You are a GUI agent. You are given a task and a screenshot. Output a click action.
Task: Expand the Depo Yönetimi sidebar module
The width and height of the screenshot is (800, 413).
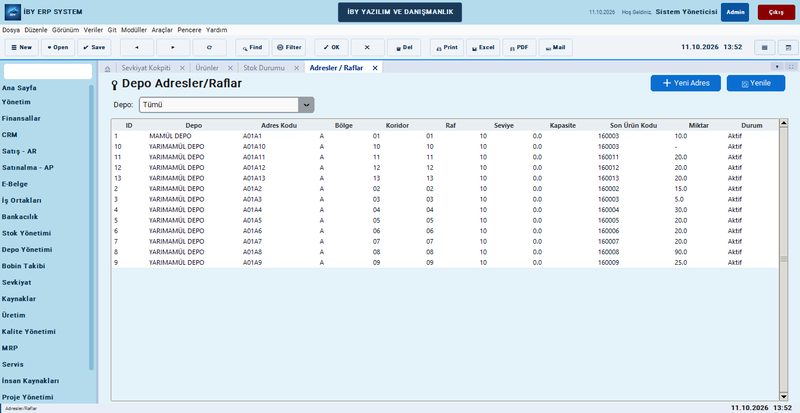tap(27, 250)
